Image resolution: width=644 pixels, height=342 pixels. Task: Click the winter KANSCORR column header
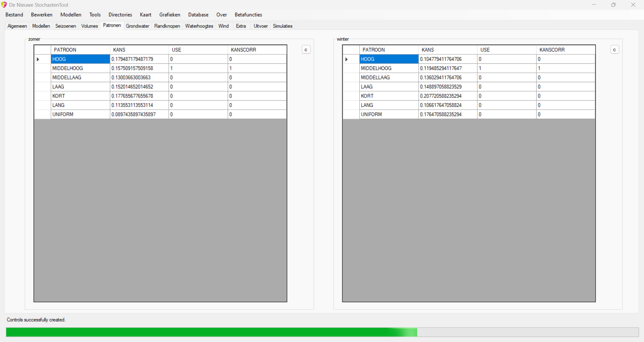pyautogui.click(x=566, y=50)
